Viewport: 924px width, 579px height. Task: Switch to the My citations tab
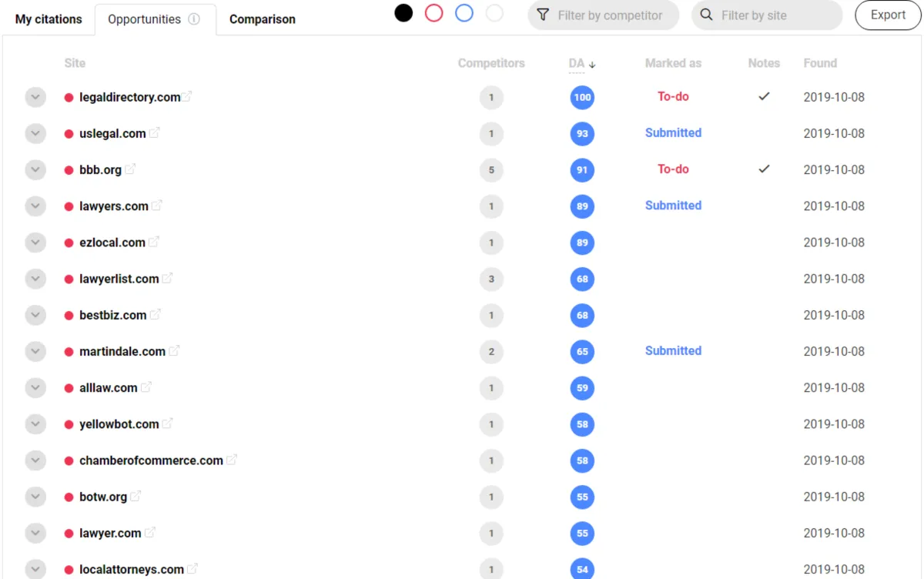point(49,19)
